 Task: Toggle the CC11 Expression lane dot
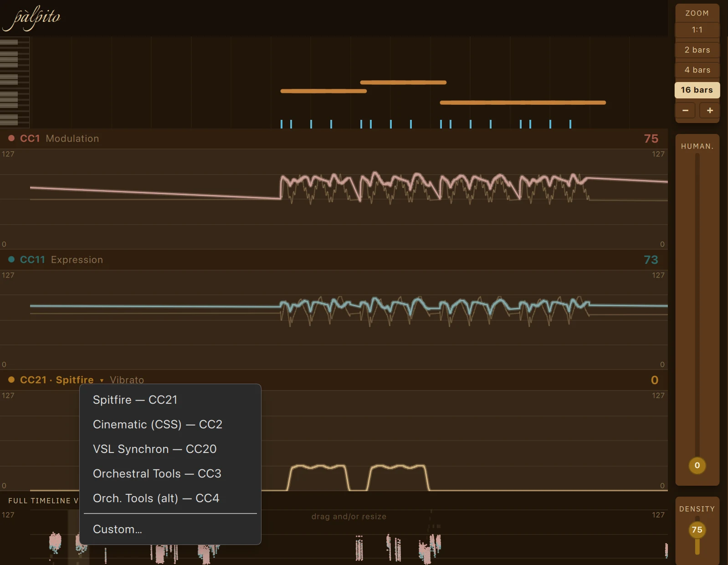coord(11,259)
